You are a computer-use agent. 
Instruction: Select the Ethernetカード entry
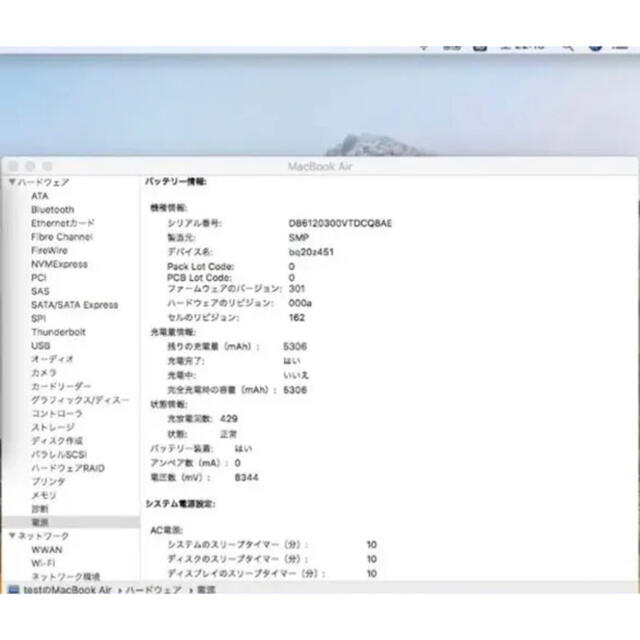(63, 223)
